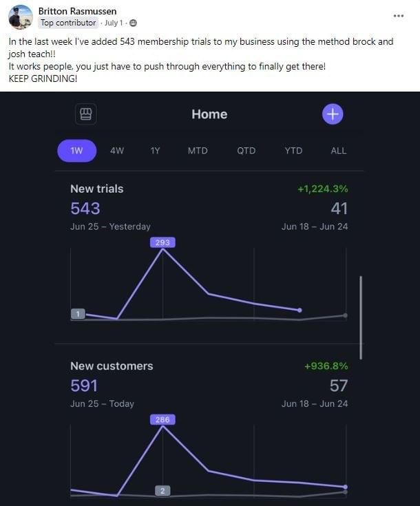Select the 1W time range tab
The image size is (420, 506).
[x=77, y=151]
